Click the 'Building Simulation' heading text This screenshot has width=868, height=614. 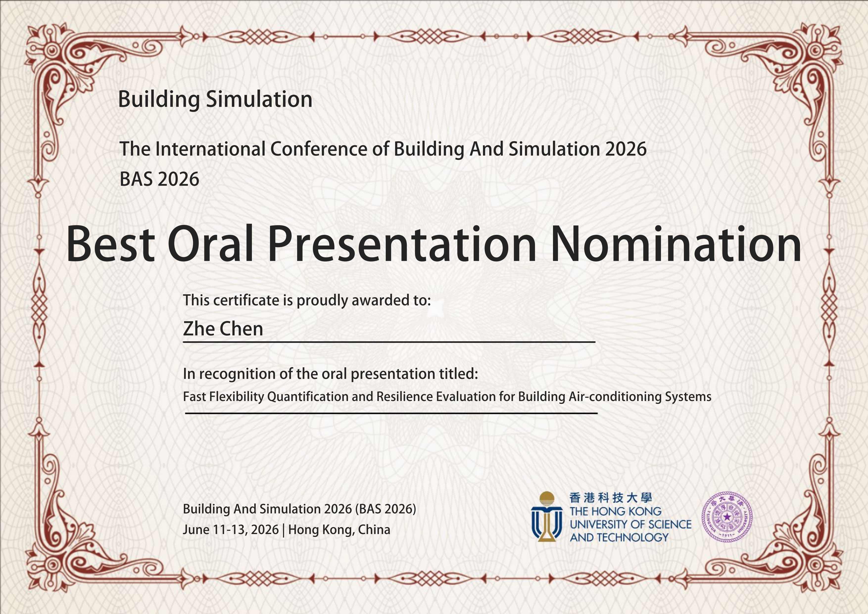[215, 100]
